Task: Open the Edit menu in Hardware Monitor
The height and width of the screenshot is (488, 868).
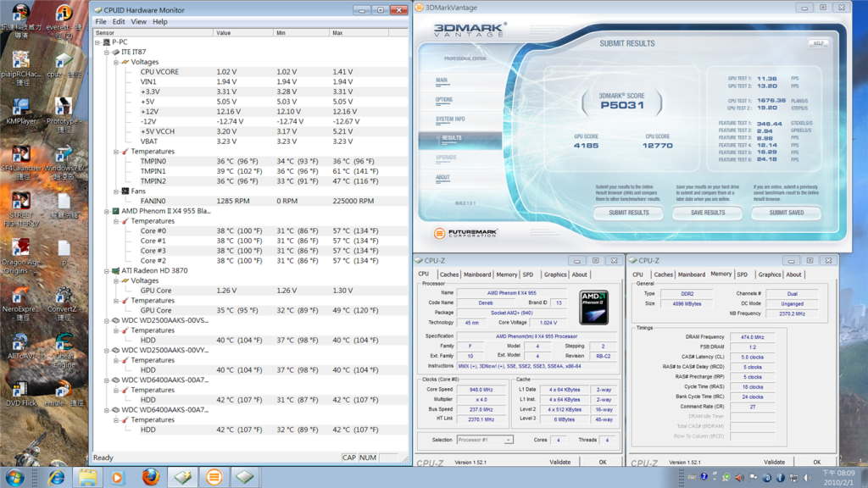Action: pyautogui.click(x=119, y=21)
